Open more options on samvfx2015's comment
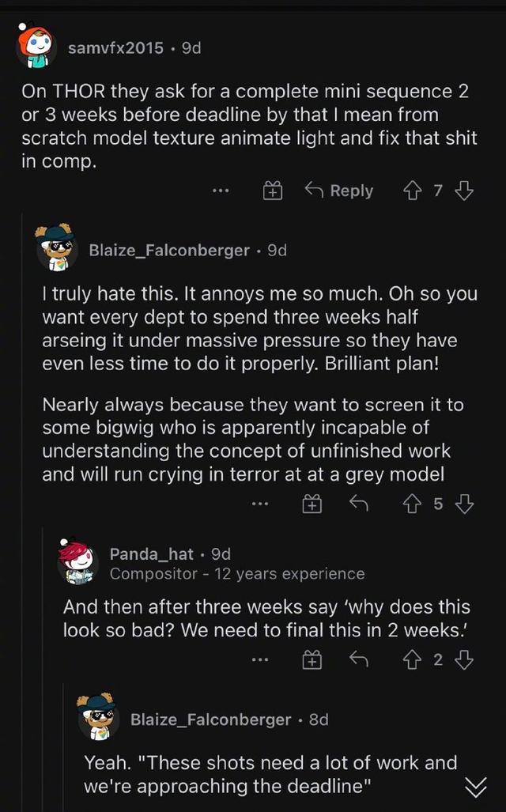 pos(221,191)
